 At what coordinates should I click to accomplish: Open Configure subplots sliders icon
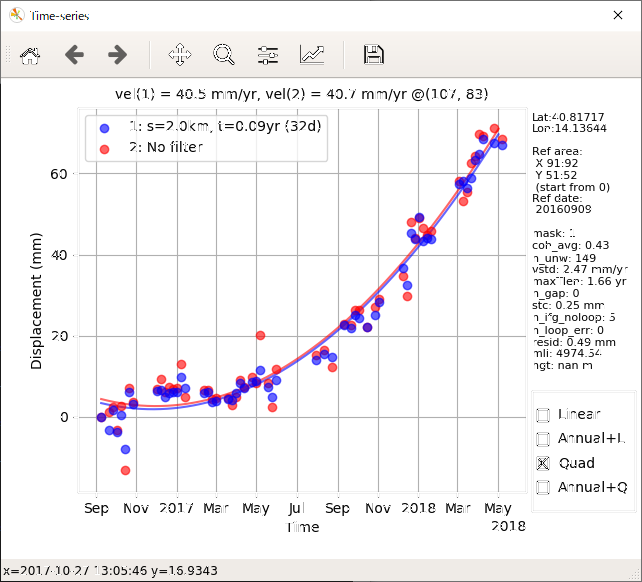click(268, 55)
